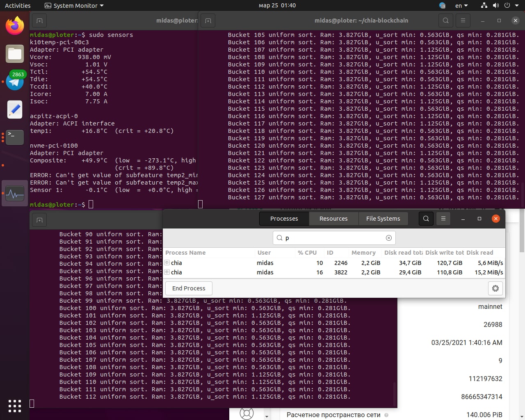Click help icon next to network space label
The height and width of the screenshot is (420, 525).
(x=386, y=415)
